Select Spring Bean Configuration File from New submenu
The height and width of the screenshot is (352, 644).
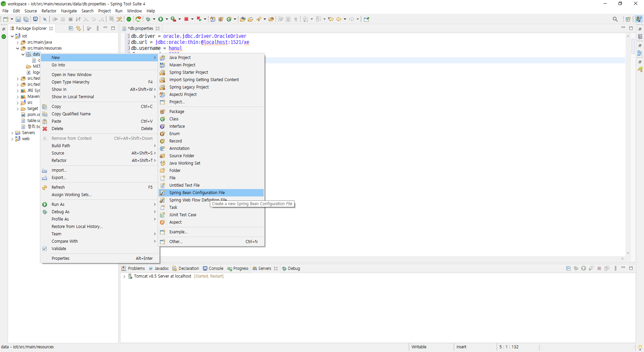coord(211,193)
